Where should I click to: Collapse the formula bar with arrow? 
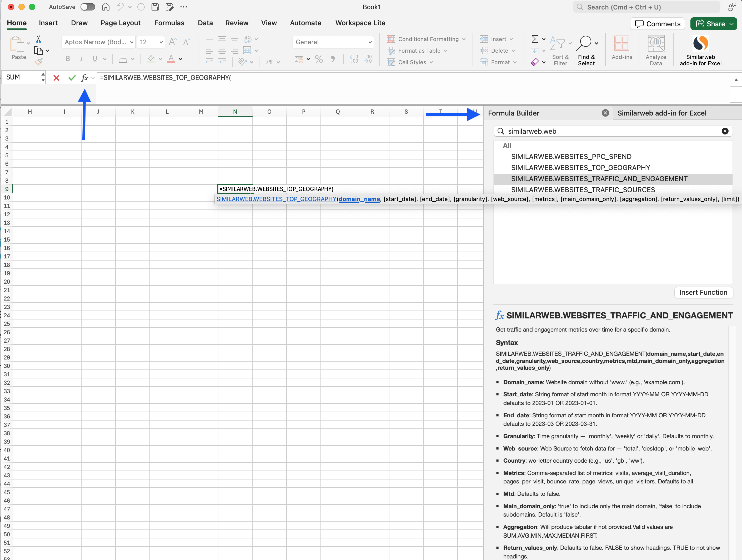click(736, 80)
